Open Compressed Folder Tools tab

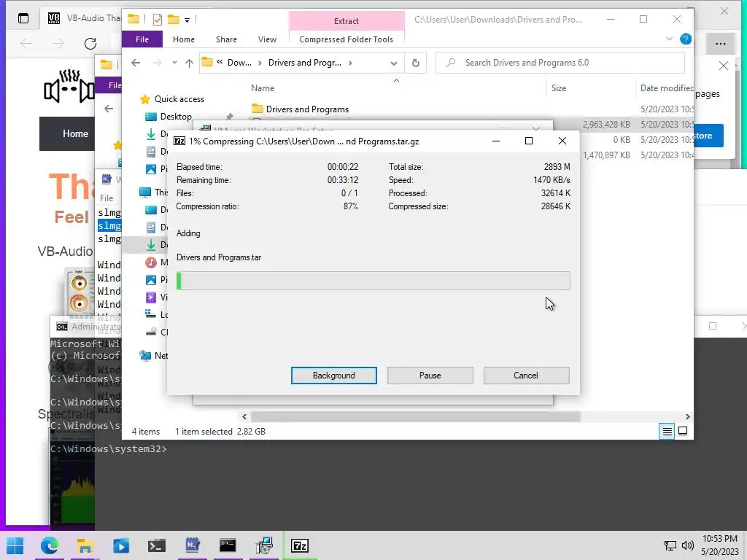(x=347, y=39)
